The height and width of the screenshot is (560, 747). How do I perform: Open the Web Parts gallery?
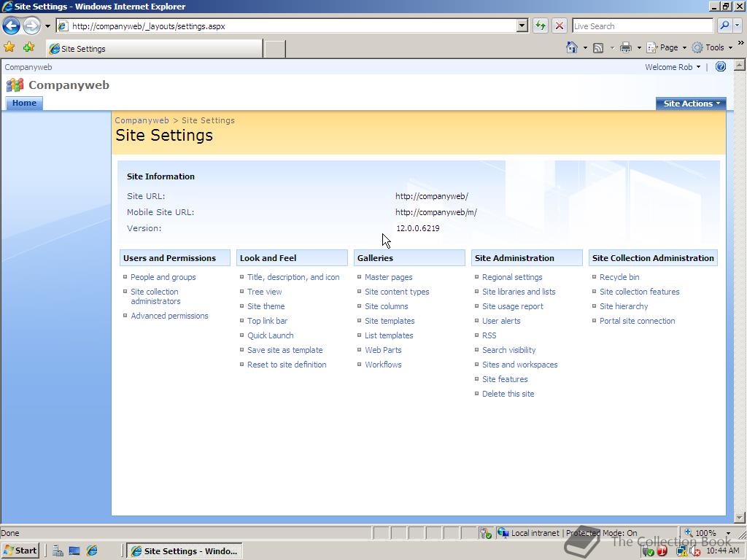[383, 350]
